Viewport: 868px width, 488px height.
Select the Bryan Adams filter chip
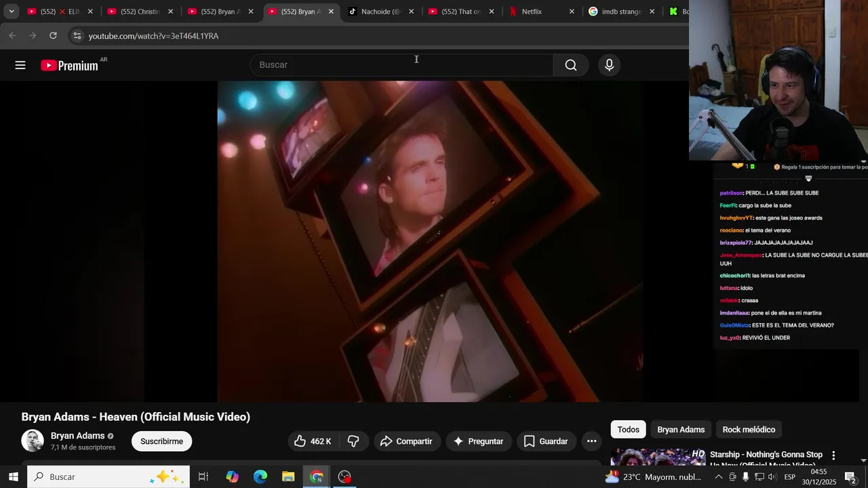(x=681, y=430)
